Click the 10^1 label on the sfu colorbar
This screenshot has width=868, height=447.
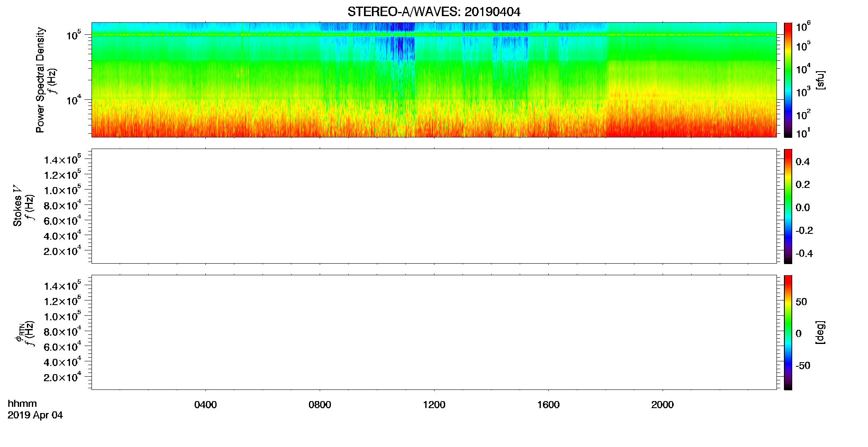(x=803, y=133)
